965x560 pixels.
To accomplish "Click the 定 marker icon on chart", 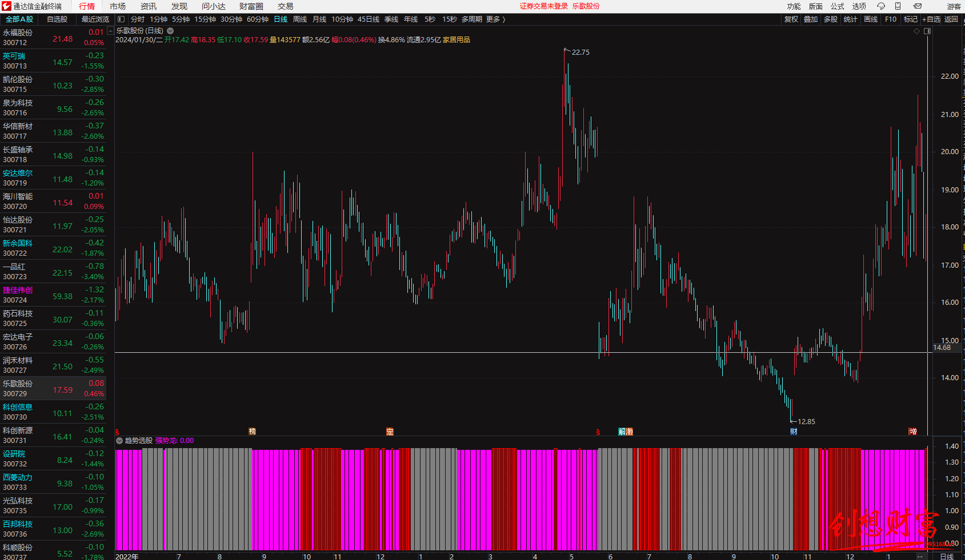I will 390,432.
